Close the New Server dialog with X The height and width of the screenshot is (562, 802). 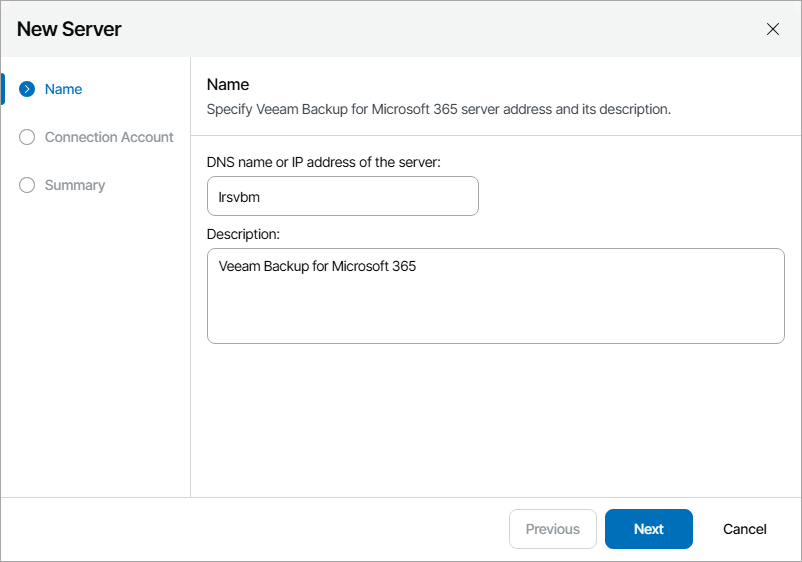773,29
